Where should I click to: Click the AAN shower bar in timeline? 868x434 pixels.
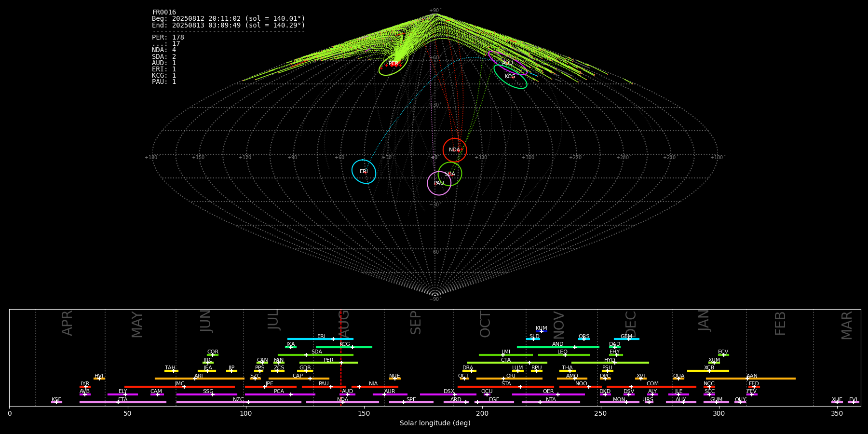click(751, 379)
